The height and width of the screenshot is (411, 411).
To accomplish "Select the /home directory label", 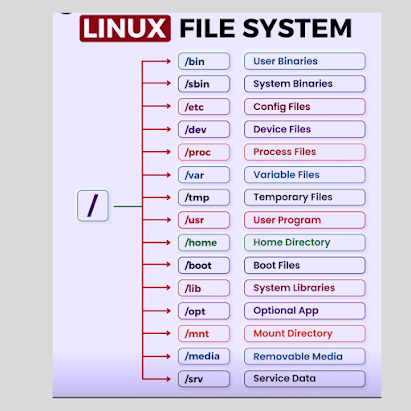I will 204,243.
